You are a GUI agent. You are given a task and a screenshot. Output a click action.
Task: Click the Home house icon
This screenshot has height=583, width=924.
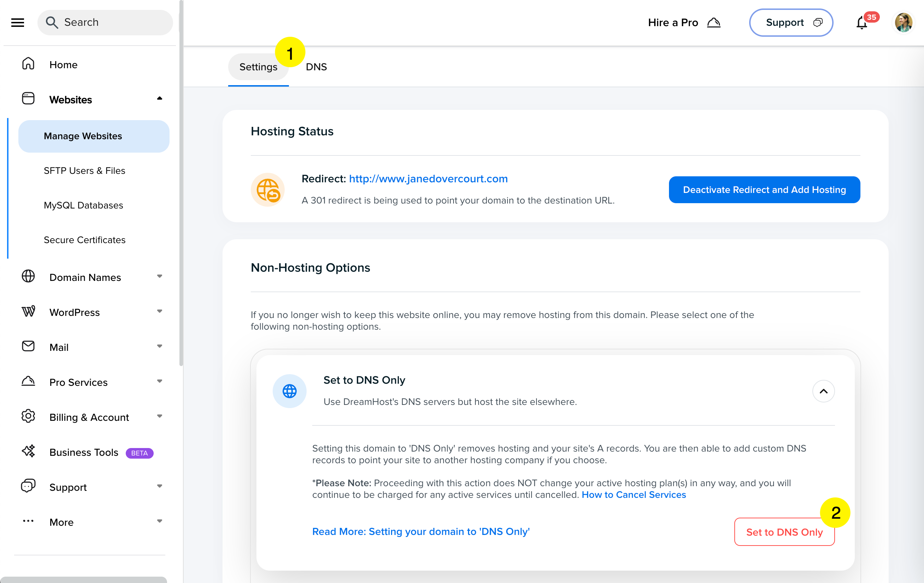[28, 64]
